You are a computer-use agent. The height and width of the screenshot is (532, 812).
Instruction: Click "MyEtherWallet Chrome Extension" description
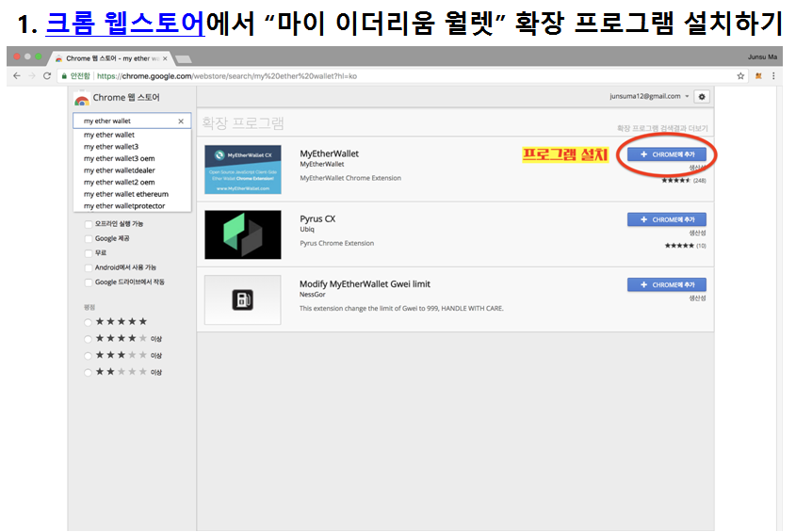pyautogui.click(x=350, y=178)
